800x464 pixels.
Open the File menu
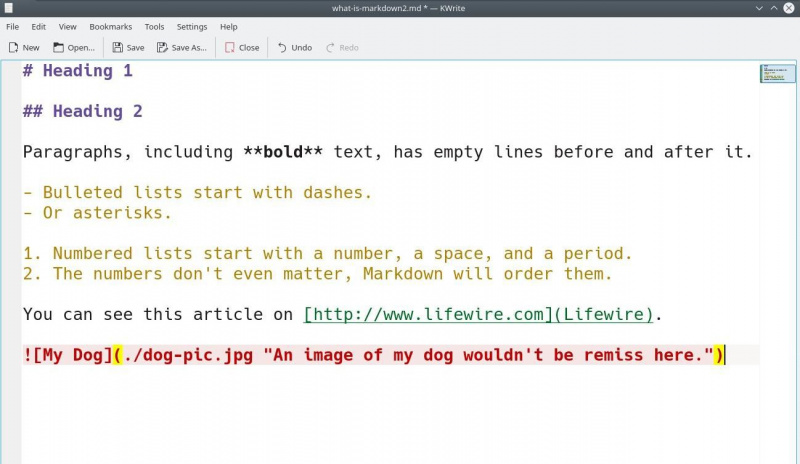12,27
